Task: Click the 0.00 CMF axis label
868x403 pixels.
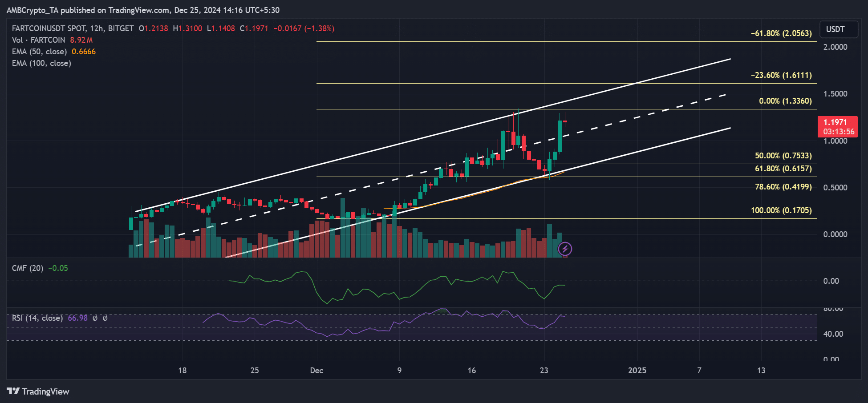Action: 831,281
